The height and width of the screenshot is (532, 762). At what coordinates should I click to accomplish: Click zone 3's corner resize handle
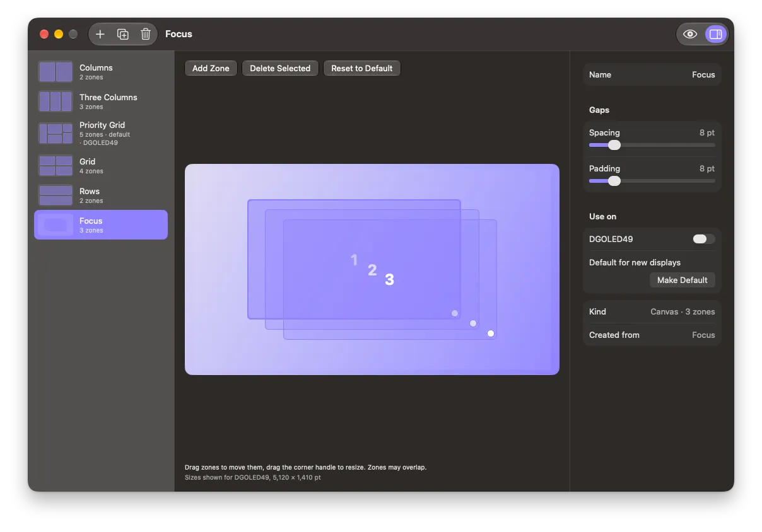click(x=491, y=333)
